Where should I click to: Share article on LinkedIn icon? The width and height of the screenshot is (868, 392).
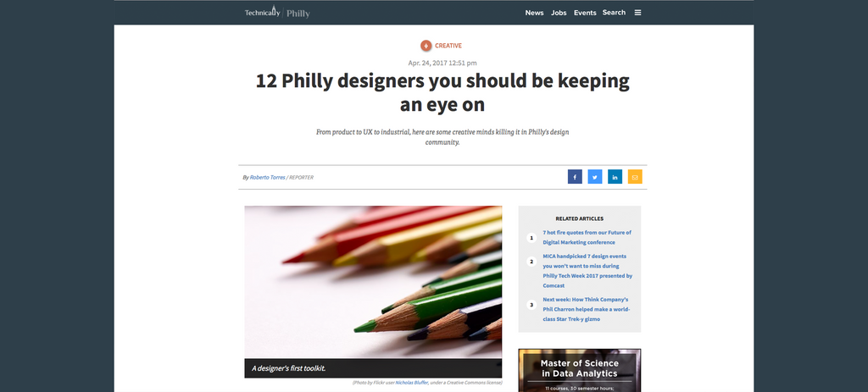615,177
